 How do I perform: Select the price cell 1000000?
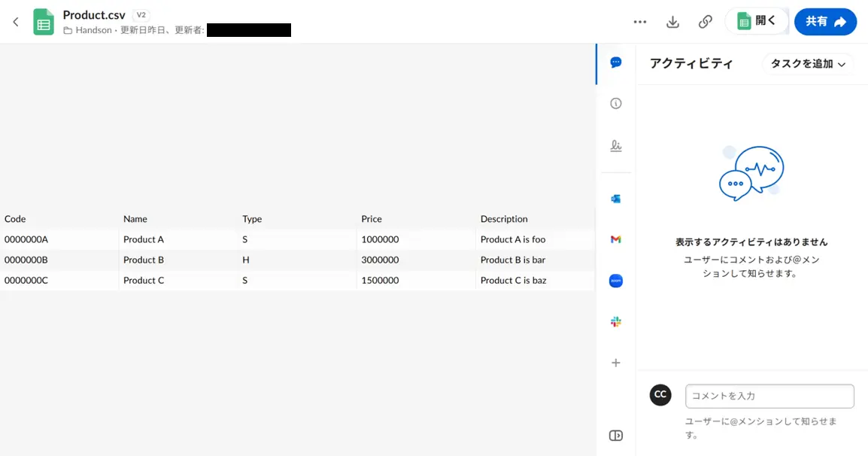tap(416, 239)
